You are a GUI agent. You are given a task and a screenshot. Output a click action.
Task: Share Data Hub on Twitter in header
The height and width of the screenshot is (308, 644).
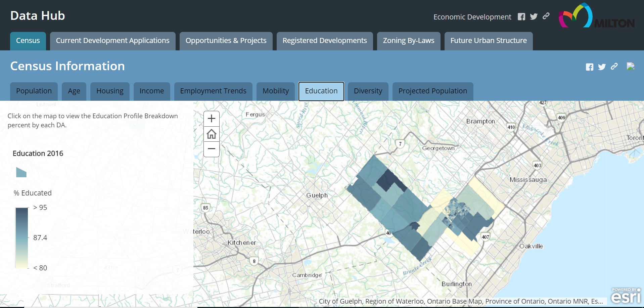click(x=534, y=16)
